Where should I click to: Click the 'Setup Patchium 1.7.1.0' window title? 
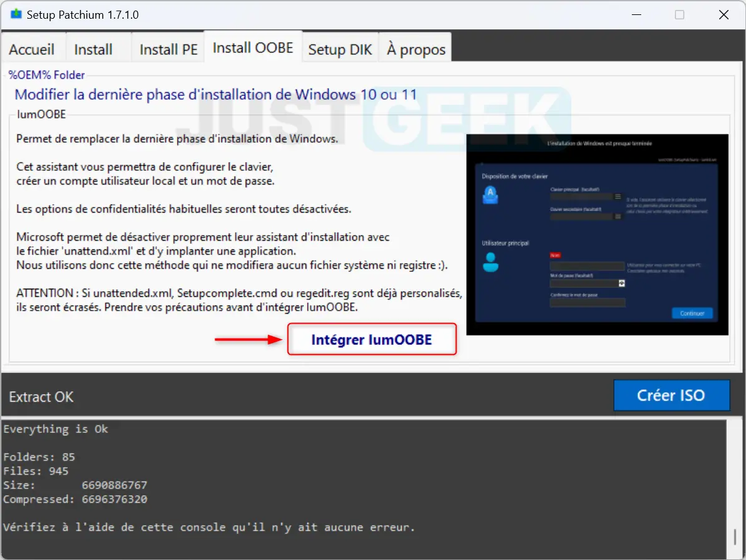pos(83,15)
